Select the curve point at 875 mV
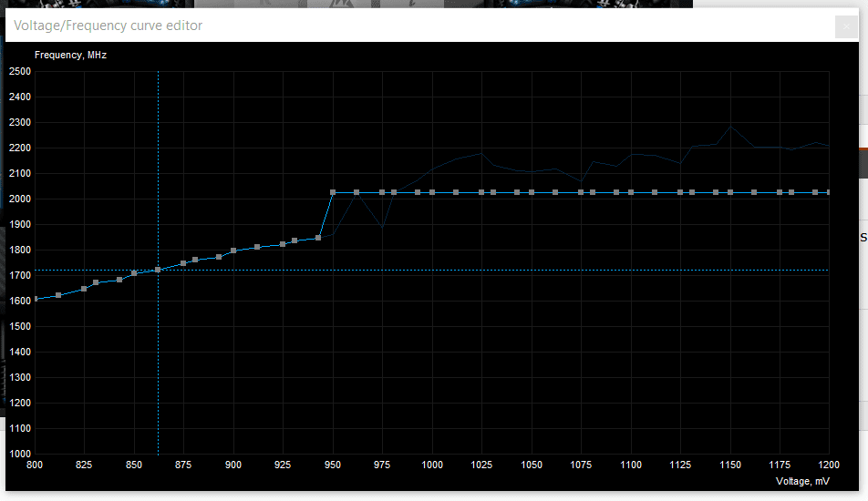Image resolution: width=868 pixels, height=501 pixels. [x=183, y=263]
